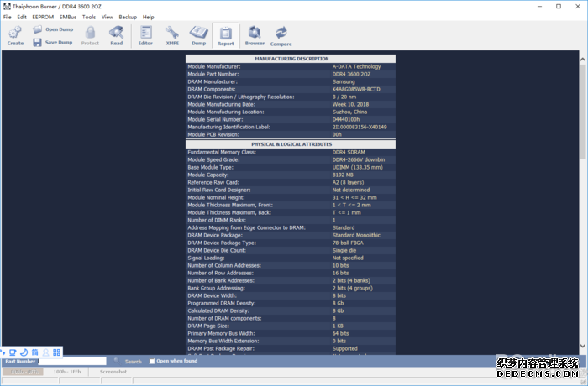The image size is (588, 386).
Task: Click the 8192 MB capacity value
Action: click(343, 175)
